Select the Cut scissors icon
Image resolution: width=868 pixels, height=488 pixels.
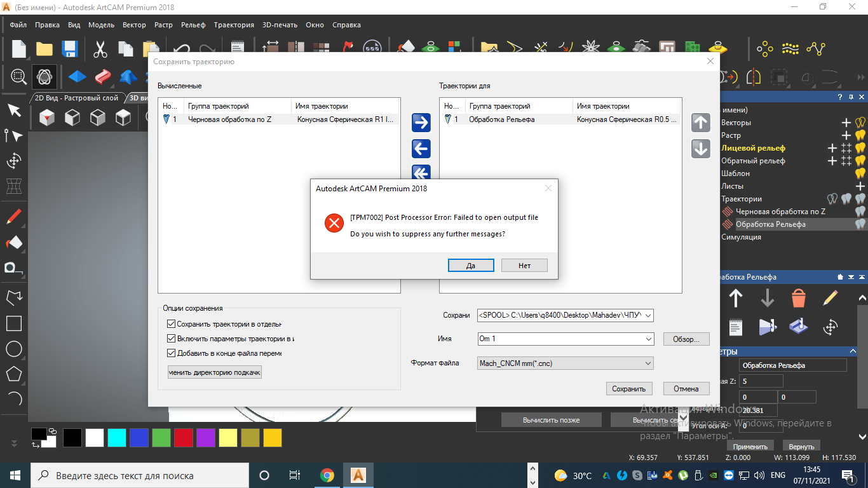[x=100, y=49]
